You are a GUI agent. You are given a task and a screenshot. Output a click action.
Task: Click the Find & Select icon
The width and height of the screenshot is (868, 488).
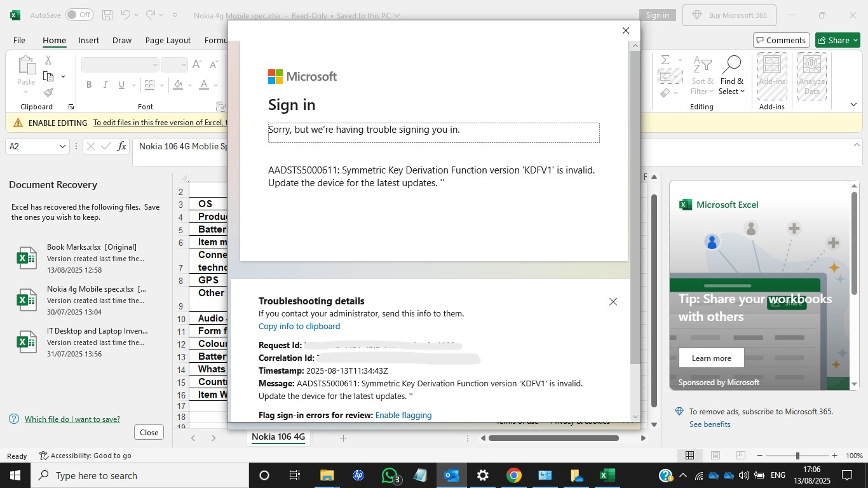(x=732, y=75)
